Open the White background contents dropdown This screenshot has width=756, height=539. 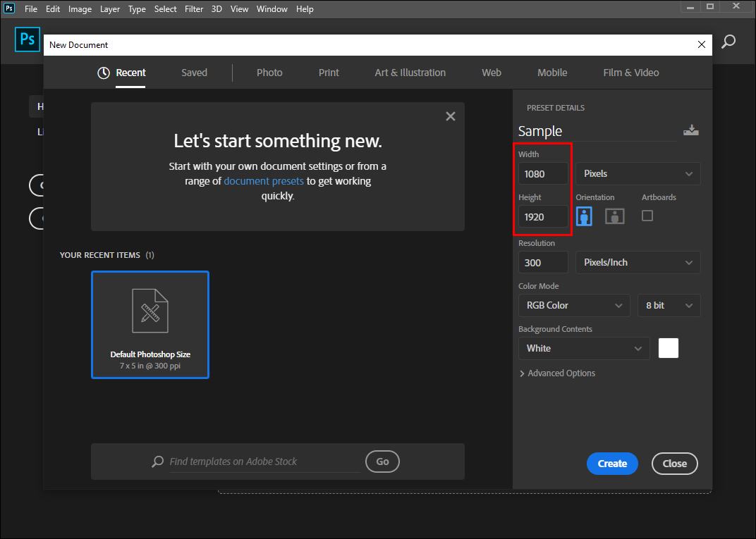(585, 348)
